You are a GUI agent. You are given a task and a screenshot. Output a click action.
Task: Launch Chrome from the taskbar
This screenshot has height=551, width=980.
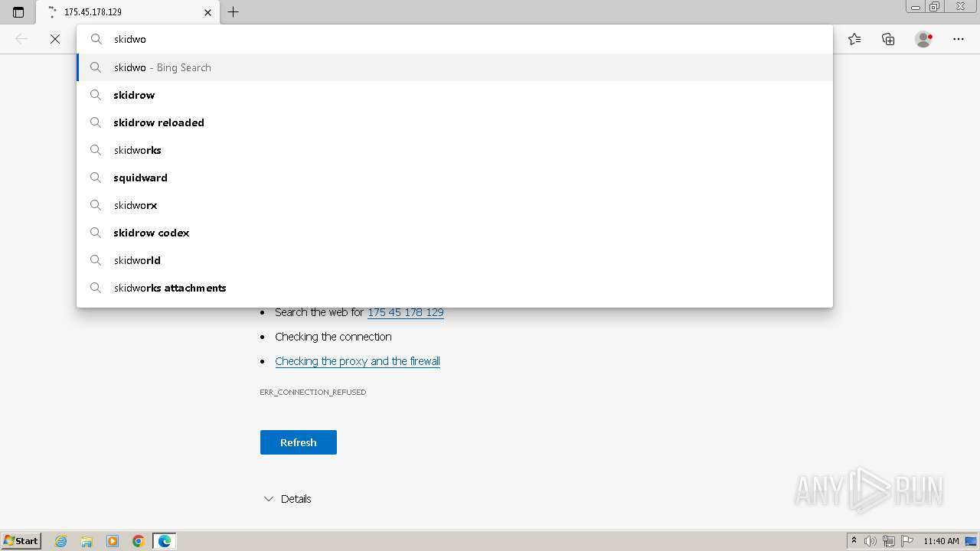[139, 541]
